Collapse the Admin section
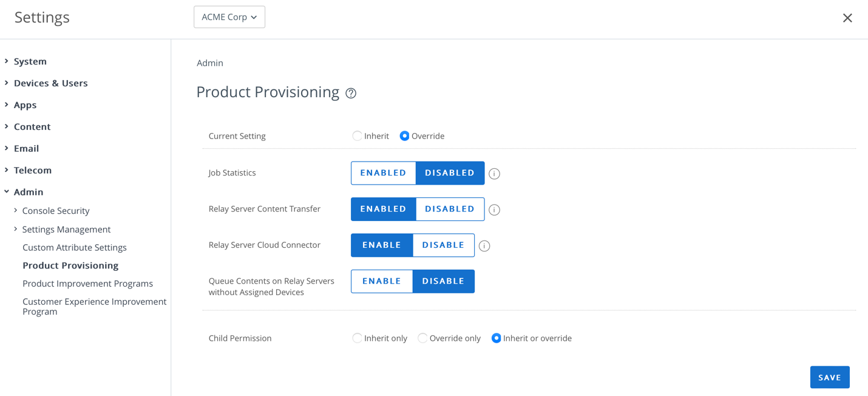 (28, 192)
